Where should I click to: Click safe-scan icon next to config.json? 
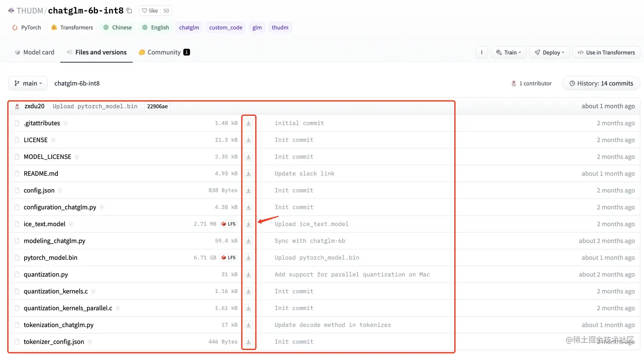coord(60,190)
